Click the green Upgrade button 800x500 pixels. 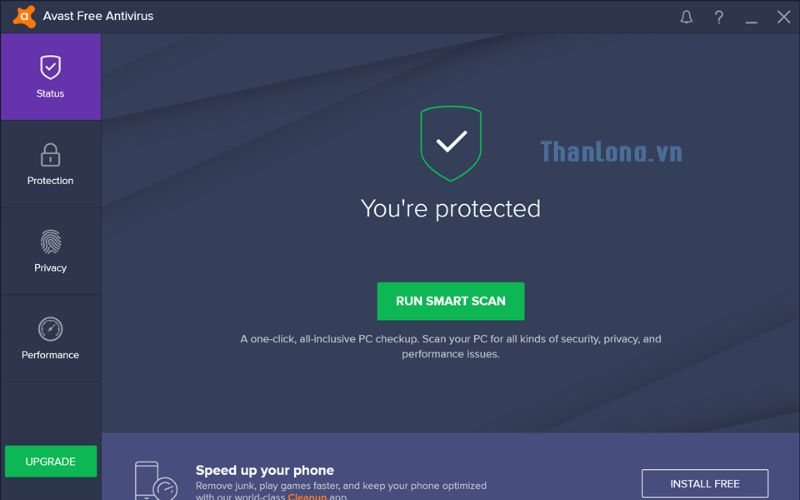pyautogui.click(x=50, y=461)
